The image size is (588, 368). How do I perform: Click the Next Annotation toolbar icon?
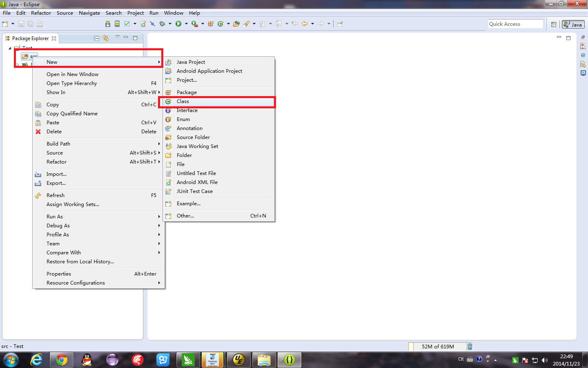pyautogui.click(x=262, y=24)
